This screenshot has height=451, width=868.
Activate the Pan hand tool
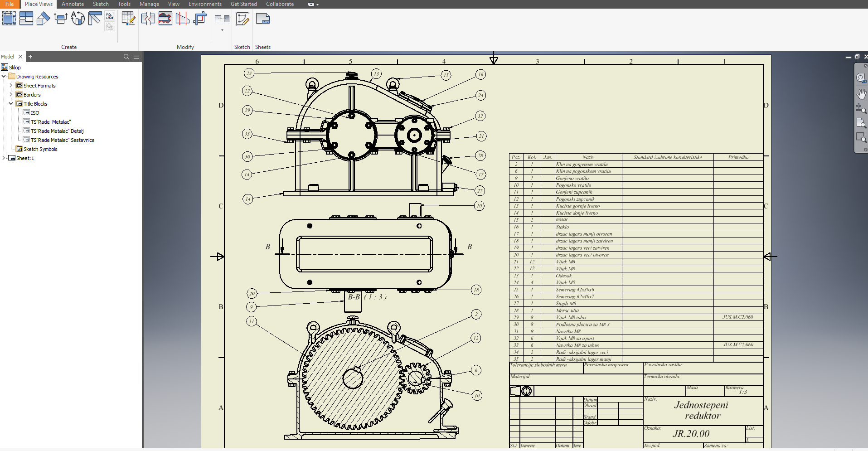(861, 94)
